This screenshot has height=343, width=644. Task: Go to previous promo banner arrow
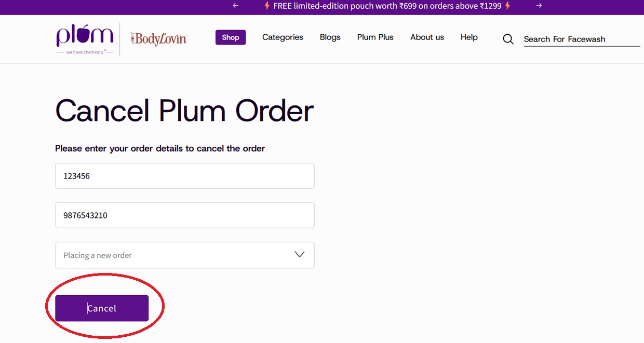pyautogui.click(x=236, y=6)
